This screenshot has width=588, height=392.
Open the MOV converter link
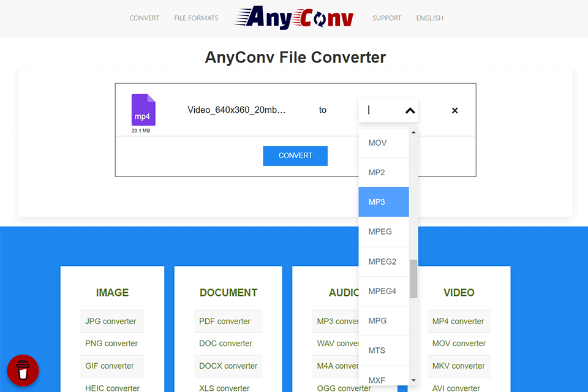point(459,344)
